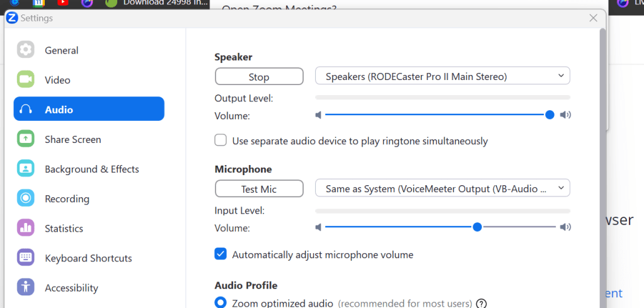Click the microphone Volume slider handle

(477, 227)
